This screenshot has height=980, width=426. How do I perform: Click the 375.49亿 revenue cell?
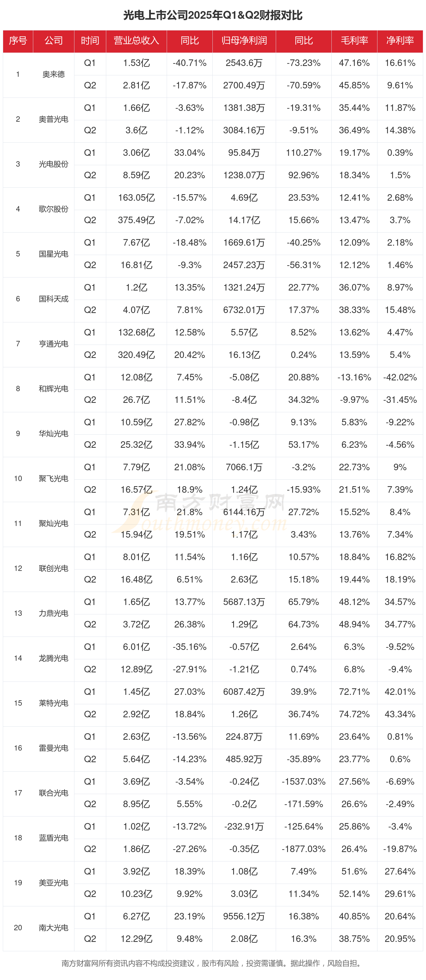click(x=136, y=220)
